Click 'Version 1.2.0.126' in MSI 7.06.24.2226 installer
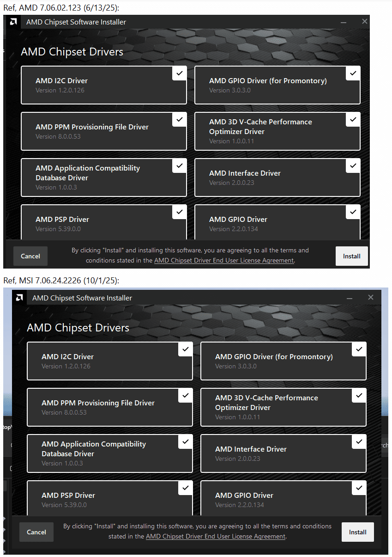The height and width of the screenshot is (557, 392). [x=66, y=366]
